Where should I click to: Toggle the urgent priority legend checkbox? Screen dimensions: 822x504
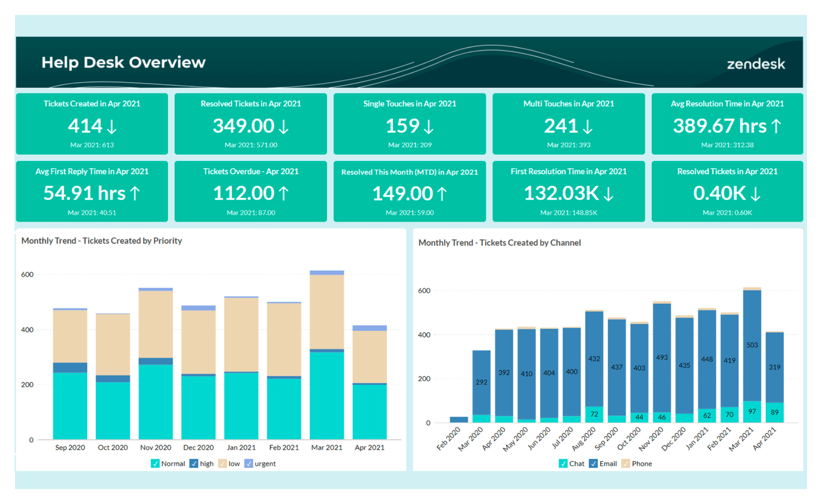248,463
